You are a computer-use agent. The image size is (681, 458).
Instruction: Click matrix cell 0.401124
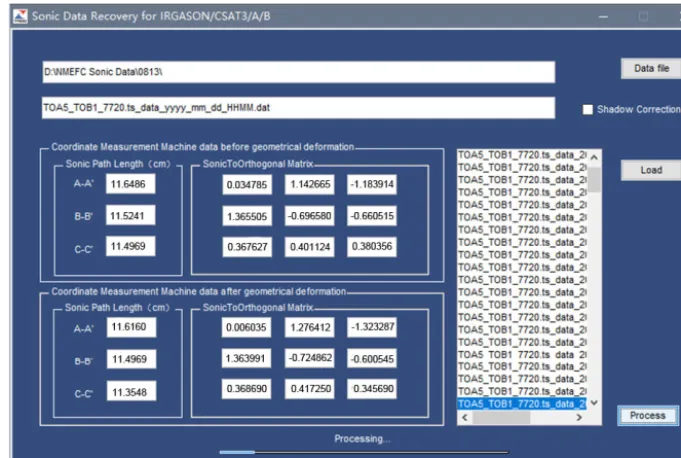click(310, 247)
